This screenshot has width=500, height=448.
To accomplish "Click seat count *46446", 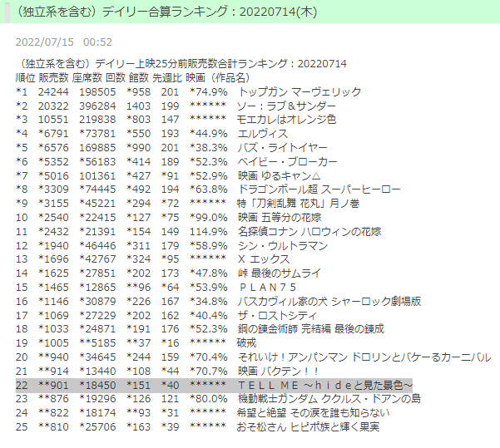I will pyautogui.click(x=97, y=246).
